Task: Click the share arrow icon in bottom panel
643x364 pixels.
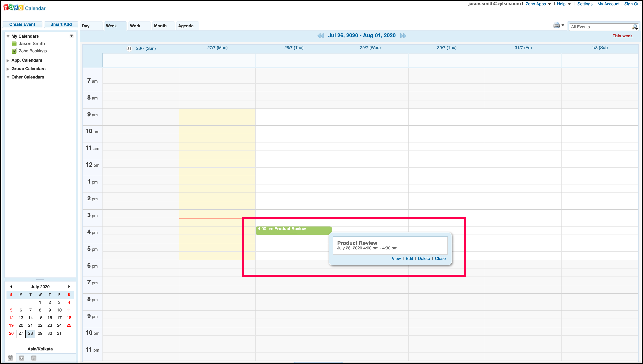Action: [x=34, y=358]
